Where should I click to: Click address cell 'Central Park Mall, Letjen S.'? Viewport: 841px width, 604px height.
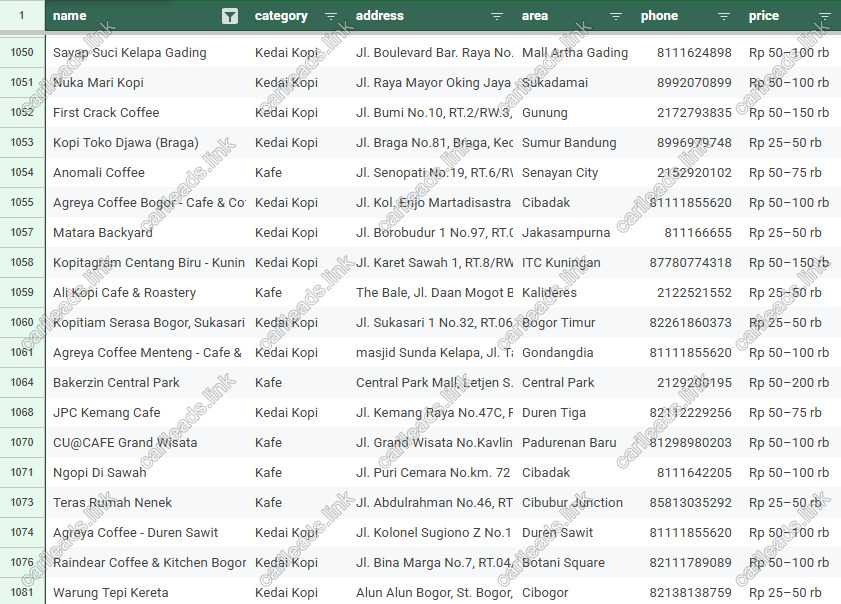point(431,382)
